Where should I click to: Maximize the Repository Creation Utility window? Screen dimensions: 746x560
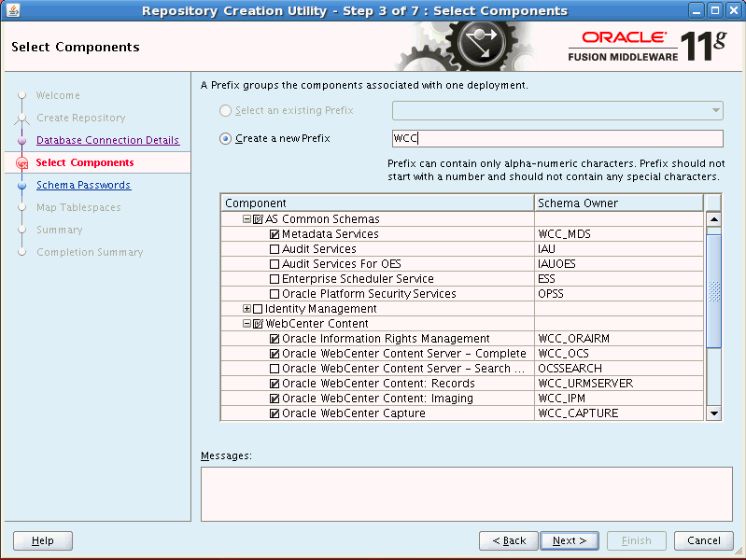click(714, 10)
